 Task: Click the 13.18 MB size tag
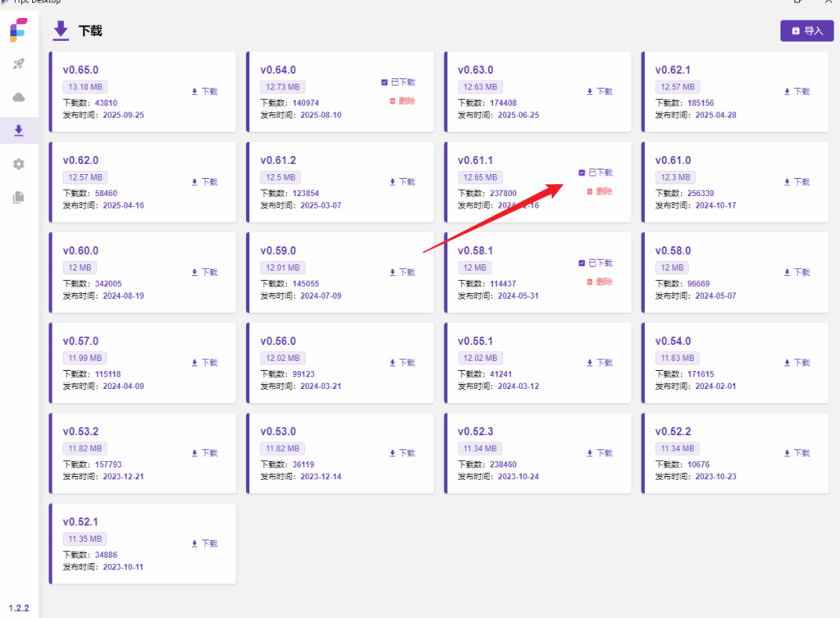[x=85, y=87]
